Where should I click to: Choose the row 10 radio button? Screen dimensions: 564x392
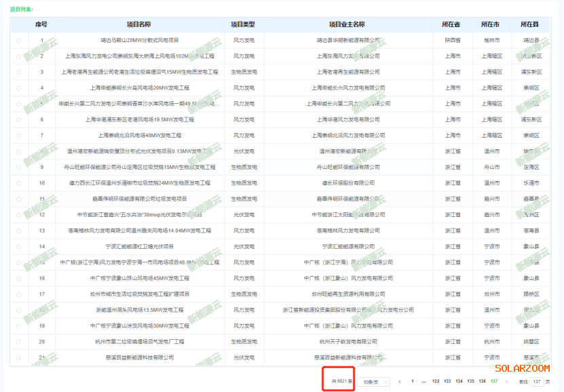[18, 183]
